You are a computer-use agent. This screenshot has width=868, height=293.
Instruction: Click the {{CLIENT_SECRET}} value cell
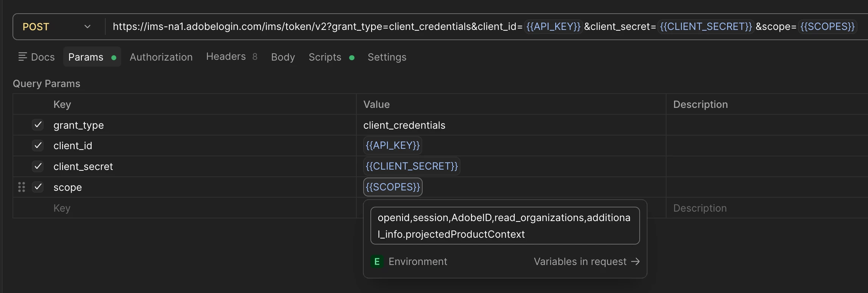[x=412, y=166]
